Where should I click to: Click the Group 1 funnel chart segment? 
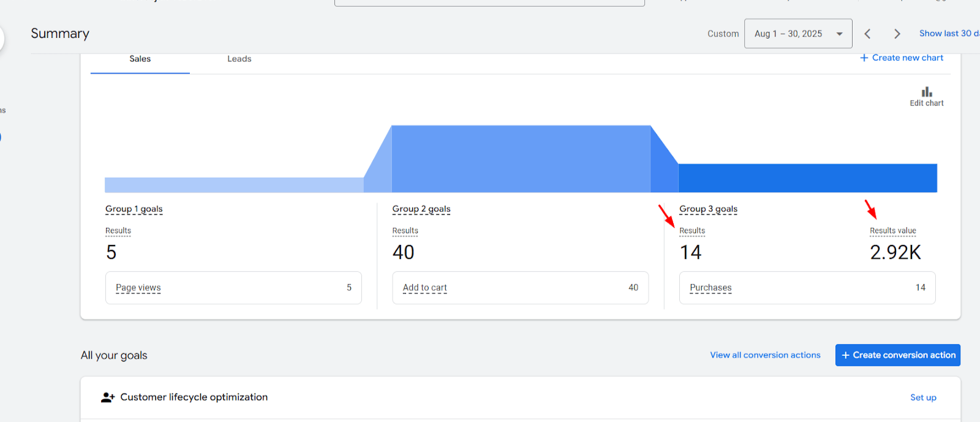coord(234,185)
